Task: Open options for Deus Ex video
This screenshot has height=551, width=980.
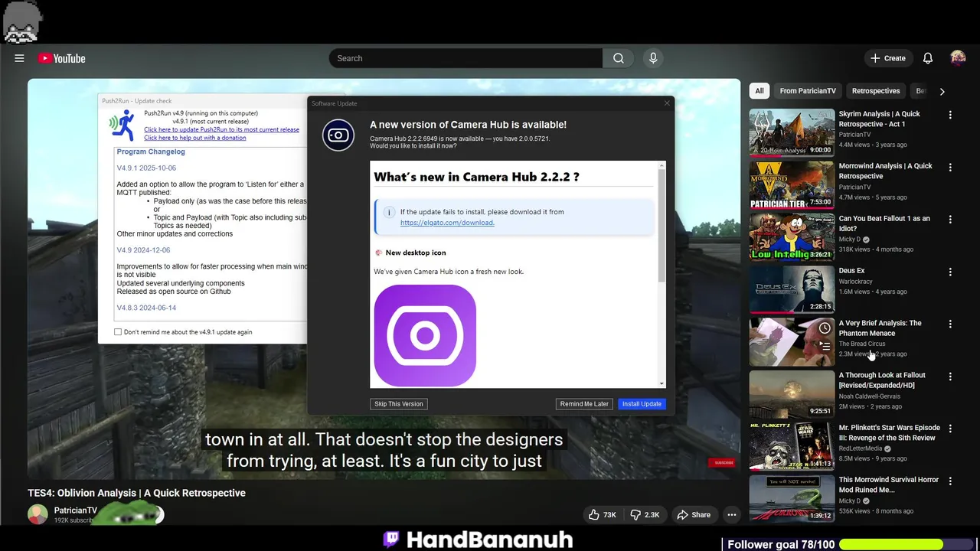Action: [x=950, y=272]
